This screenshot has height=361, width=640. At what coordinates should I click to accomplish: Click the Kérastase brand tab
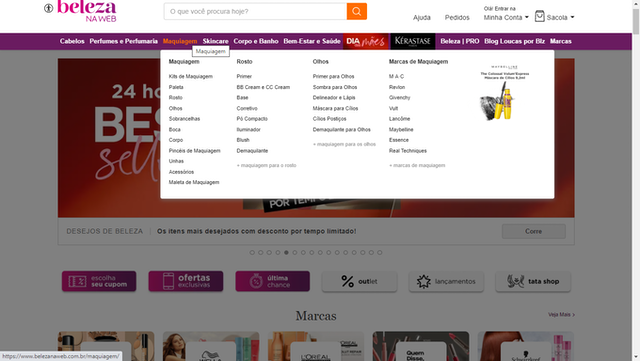coord(413,41)
